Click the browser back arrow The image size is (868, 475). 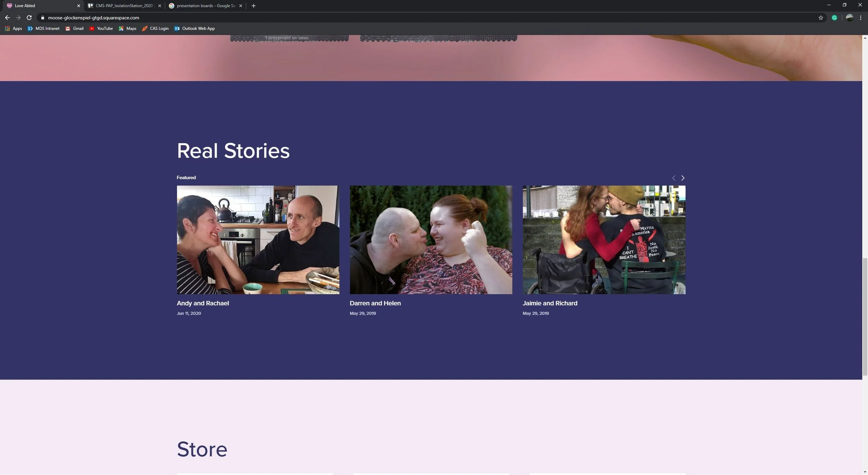(7, 18)
